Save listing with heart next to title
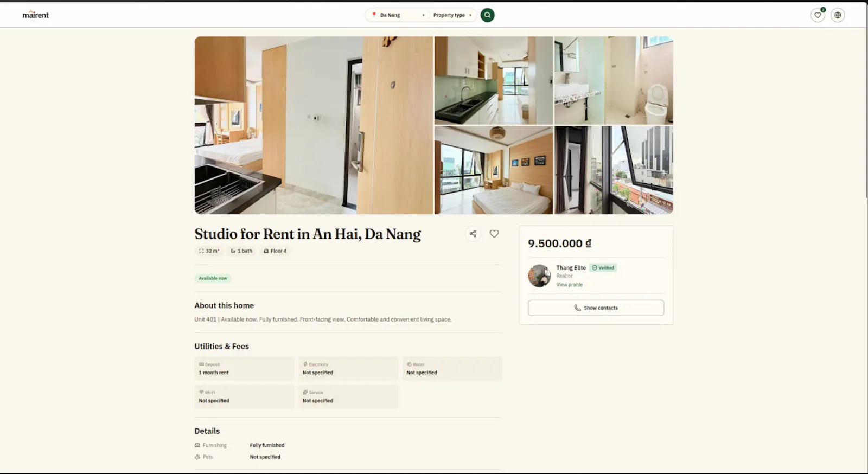This screenshot has height=474, width=868. 494,234
